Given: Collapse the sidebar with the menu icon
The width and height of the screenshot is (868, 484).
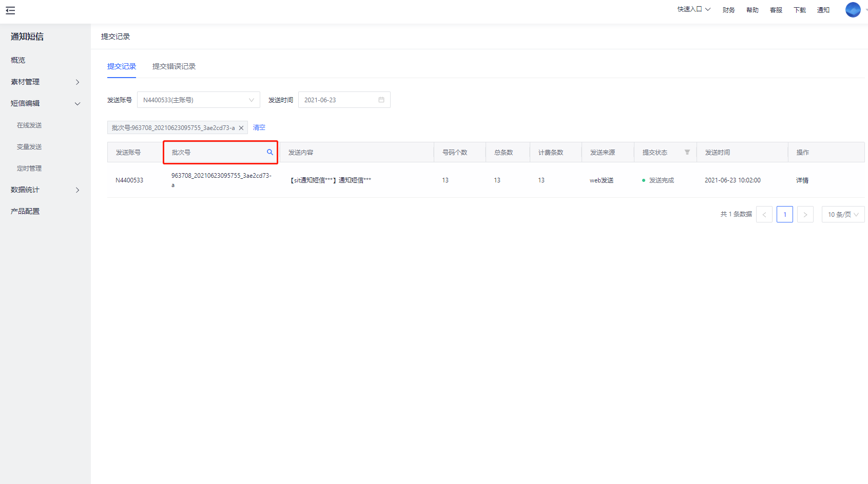Looking at the screenshot, I should [10, 10].
